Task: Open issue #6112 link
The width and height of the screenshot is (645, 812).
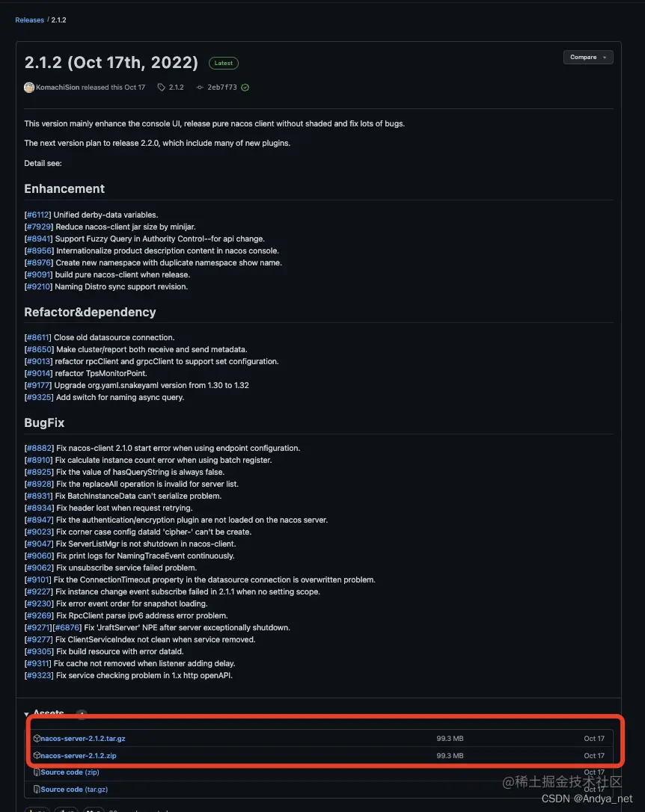Action: pyautogui.click(x=38, y=215)
